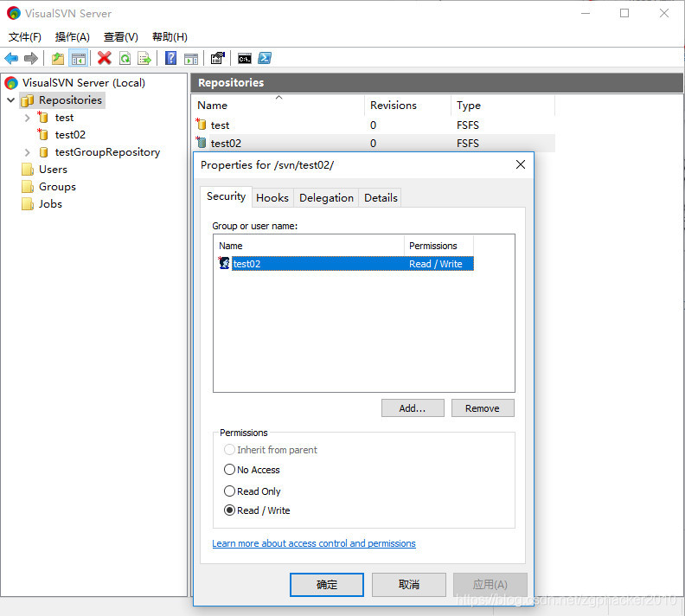Click the Users folder icon in the tree
Viewport: 685px width, 616px height.
(x=28, y=169)
